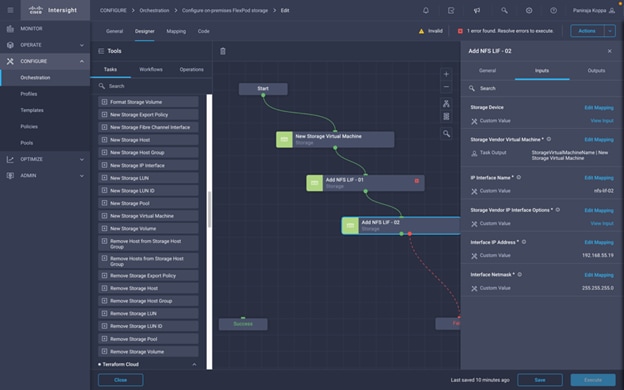Click the auto-align workflow icon

tap(446, 104)
